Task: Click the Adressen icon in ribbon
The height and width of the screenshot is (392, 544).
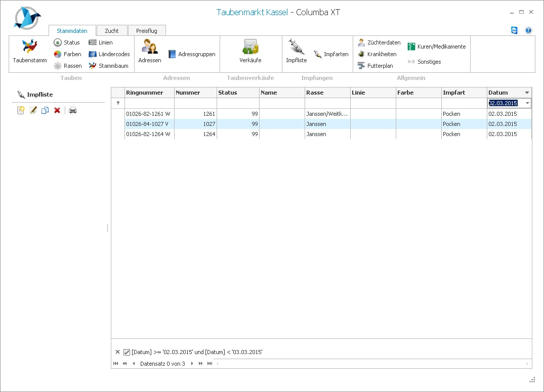Action: [149, 51]
